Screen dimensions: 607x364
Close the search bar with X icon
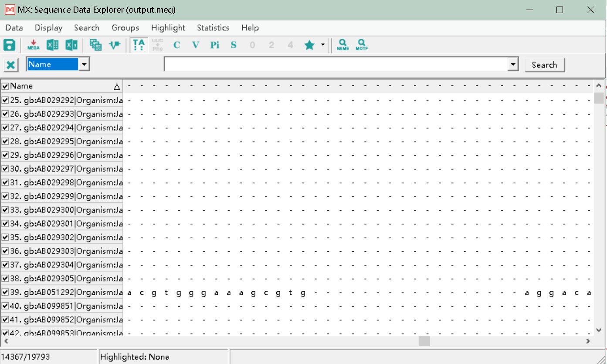(x=11, y=65)
